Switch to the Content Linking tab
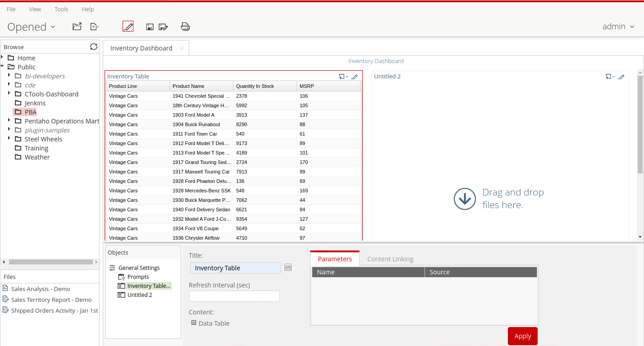This screenshot has height=346, width=644. tap(390, 259)
